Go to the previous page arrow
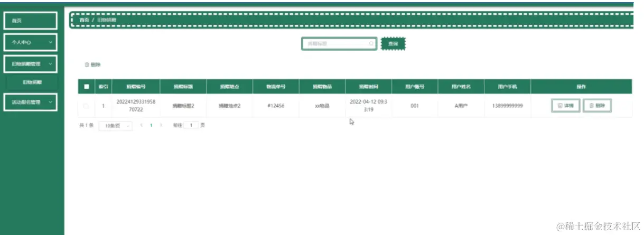The width and height of the screenshot is (644, 235). tap(142, 126)
